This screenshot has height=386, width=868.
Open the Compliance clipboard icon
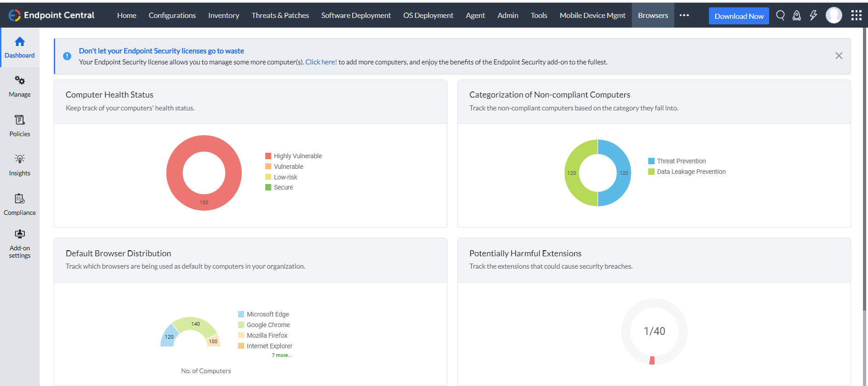(20, 199)
